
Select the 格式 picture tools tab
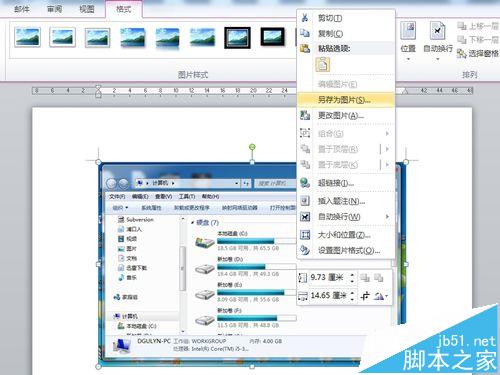click(x=124, y=9)
